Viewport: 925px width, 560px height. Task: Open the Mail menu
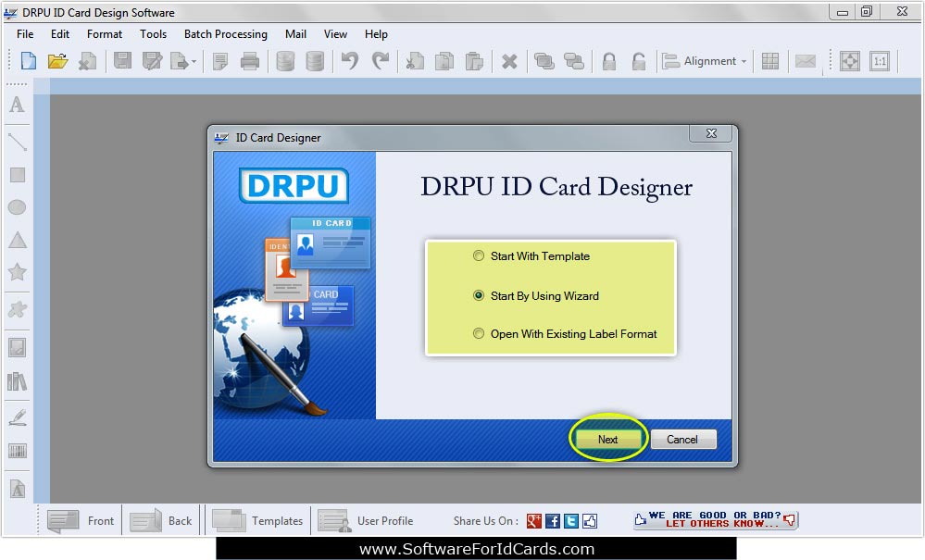point(295,34)
